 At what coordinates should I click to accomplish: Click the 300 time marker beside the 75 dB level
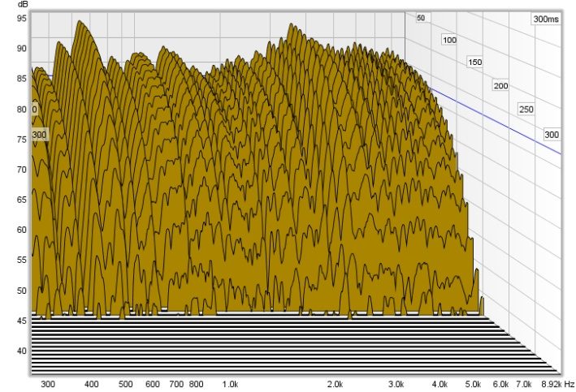click(39, 135)
